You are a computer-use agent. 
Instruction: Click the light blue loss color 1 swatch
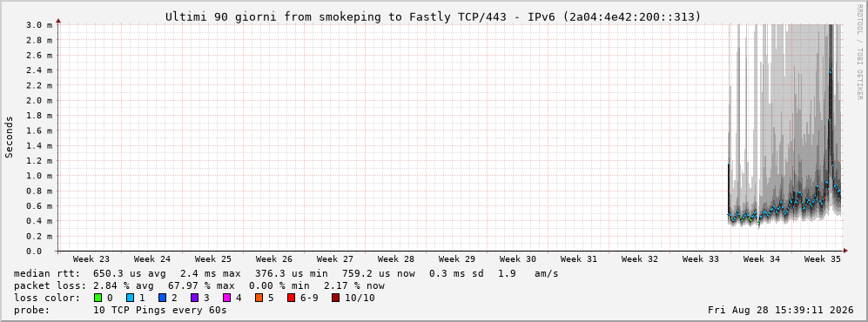click(130, 299)
